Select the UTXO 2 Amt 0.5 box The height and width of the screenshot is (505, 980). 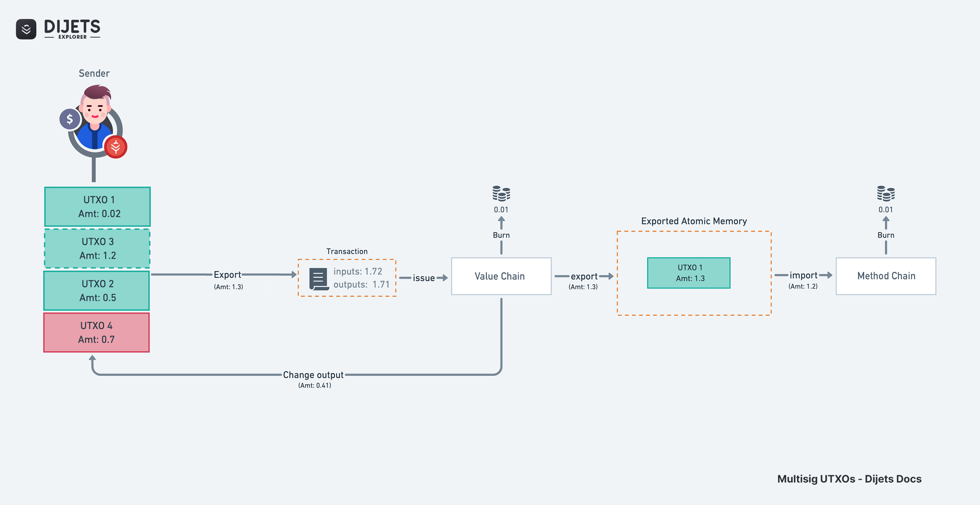point(96,291)
